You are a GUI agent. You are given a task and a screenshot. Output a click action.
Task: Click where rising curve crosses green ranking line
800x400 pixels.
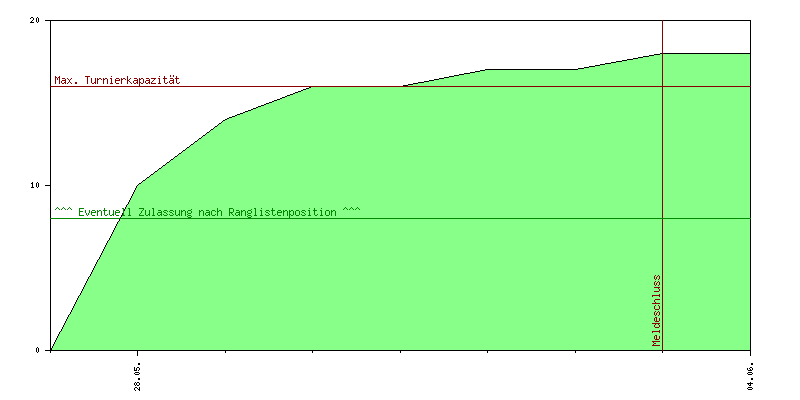(120, 218)
